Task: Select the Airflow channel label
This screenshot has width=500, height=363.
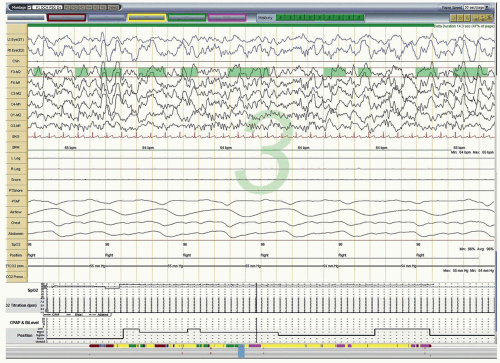Action: 16,212
